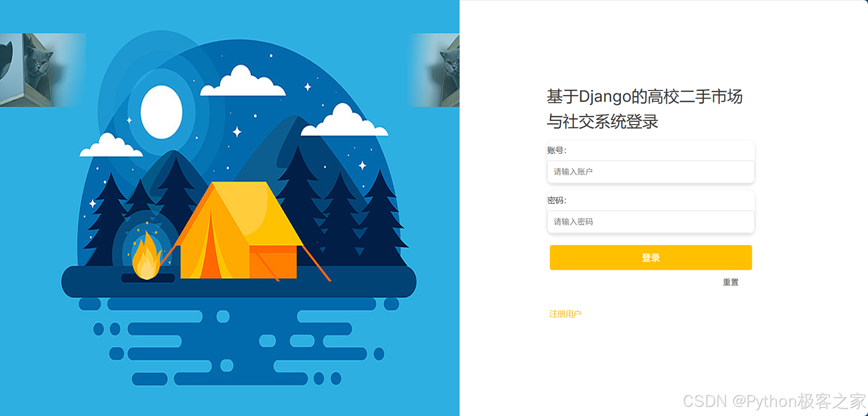Click the 重置 reset button
868x416 pixels.
[x=730, y=282]
